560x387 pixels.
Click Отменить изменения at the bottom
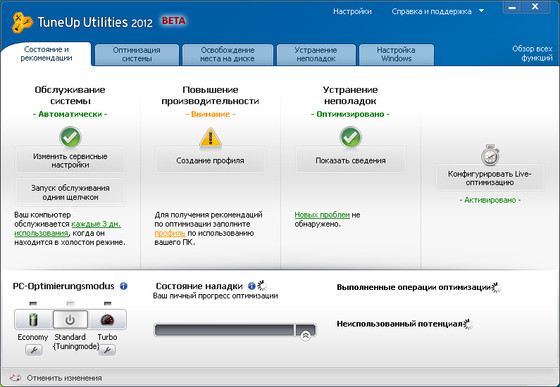click(x=64, y=378)
